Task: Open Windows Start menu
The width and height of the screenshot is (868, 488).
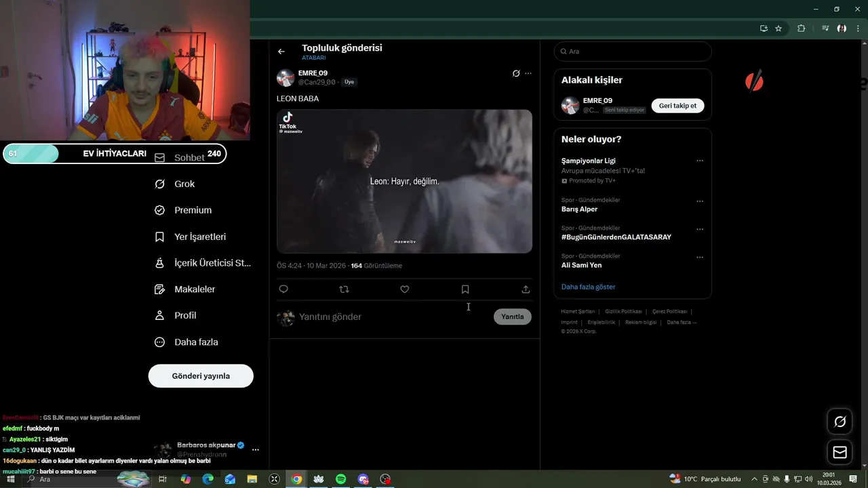Action: click(x=11, y=479)
